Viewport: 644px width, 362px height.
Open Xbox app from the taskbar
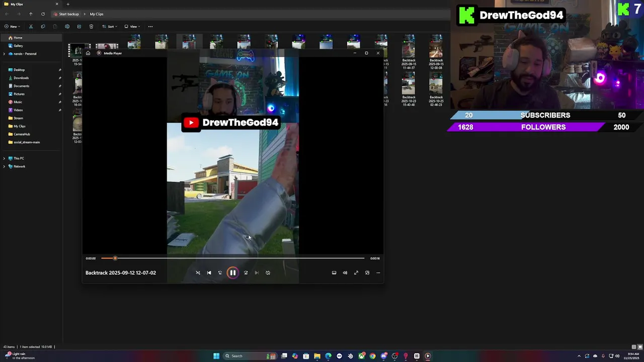(x=361, y=356)
